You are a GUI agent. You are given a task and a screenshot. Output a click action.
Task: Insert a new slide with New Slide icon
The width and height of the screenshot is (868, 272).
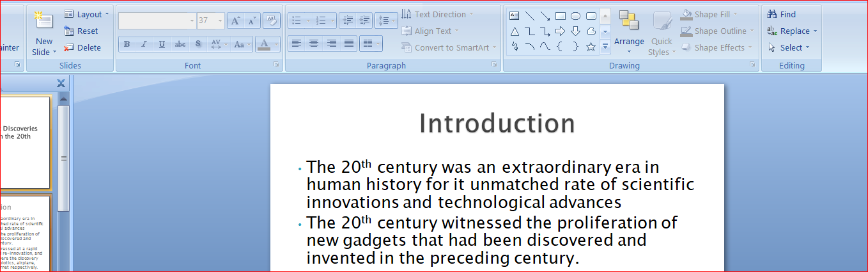point(44,21)
